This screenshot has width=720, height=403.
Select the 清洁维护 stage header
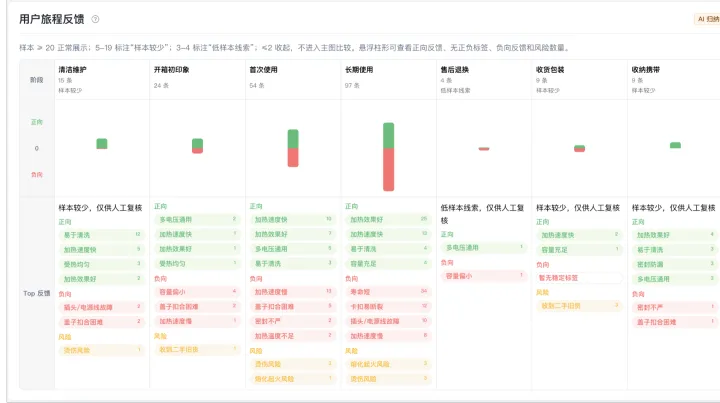[x=73, y=70]
